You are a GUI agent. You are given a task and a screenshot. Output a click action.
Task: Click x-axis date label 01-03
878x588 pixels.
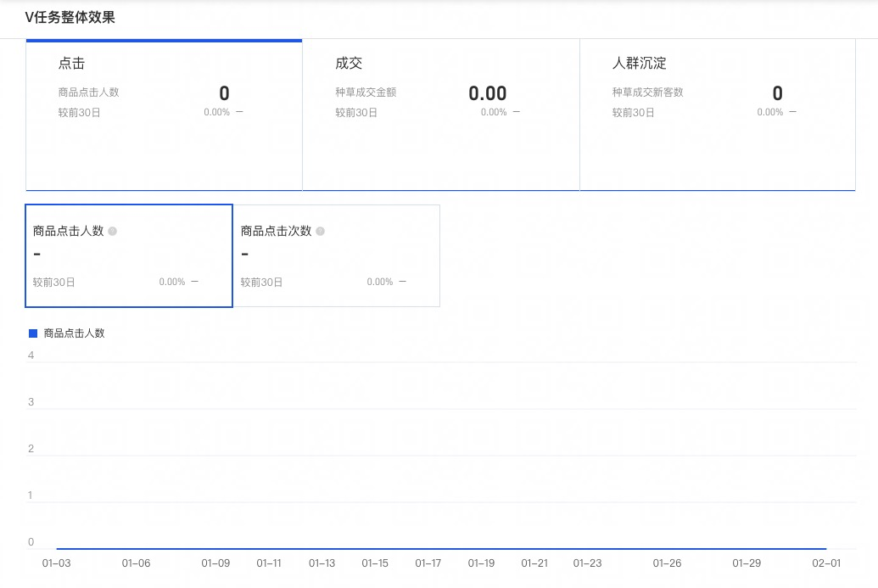[57, 563]
